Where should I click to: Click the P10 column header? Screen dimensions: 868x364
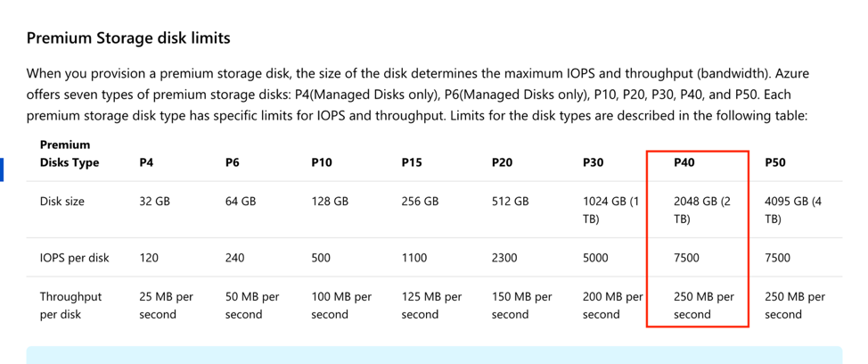click(x=321, y=163)
